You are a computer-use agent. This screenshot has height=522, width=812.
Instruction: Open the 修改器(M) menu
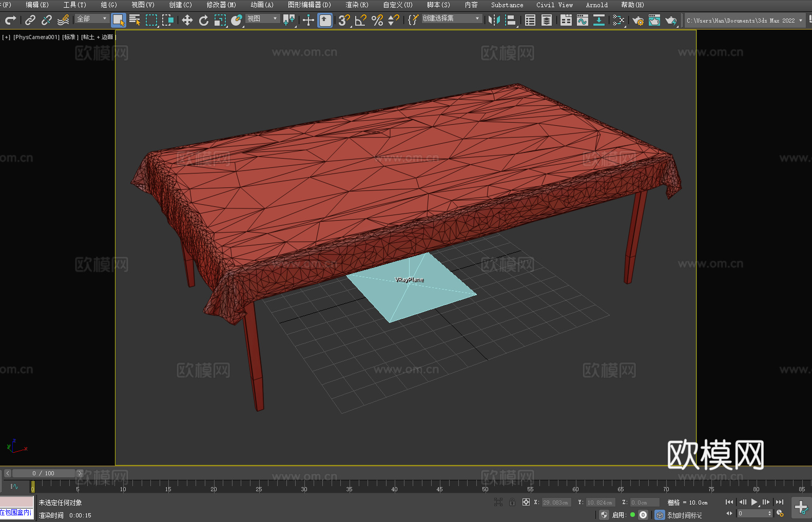[x=221, y=5]
